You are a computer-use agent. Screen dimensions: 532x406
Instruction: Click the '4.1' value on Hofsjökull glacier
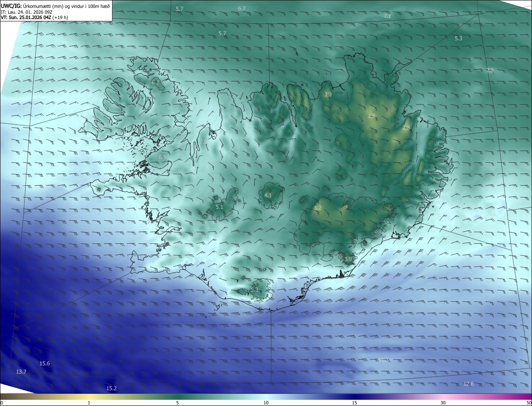(x=268, y=196)
